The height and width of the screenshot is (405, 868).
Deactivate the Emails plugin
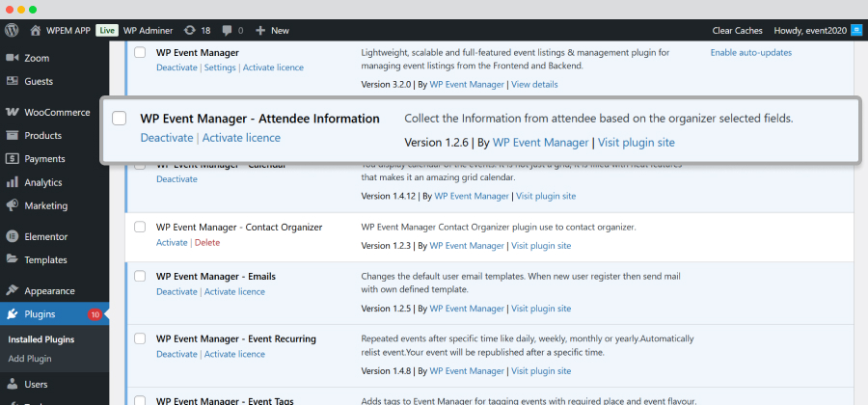pos(176,291)
